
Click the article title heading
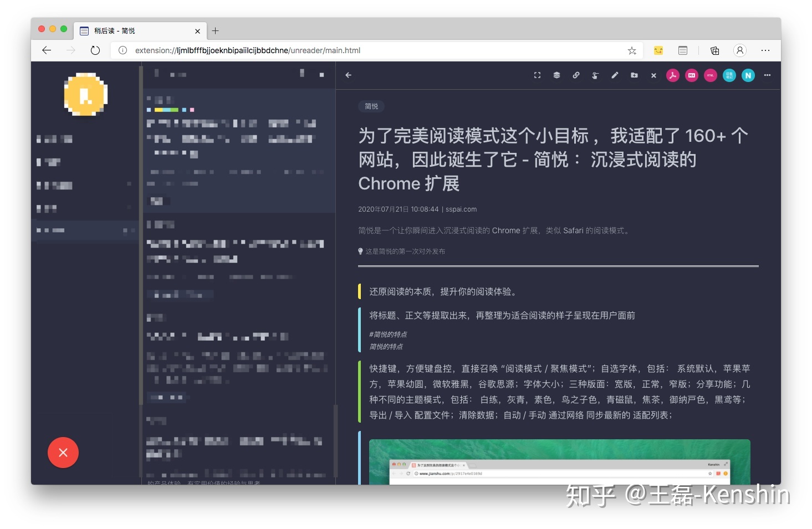[553, 160]
